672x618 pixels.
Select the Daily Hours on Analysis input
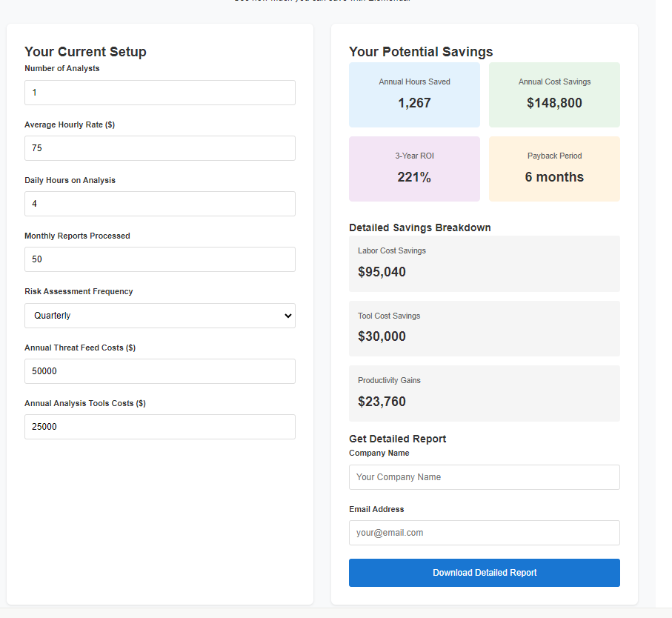click(x=159, y=204)
